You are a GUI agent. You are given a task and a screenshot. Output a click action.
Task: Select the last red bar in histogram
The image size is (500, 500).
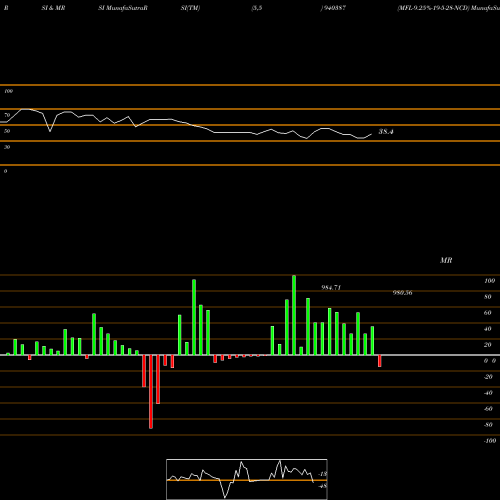tap(380, 361)
